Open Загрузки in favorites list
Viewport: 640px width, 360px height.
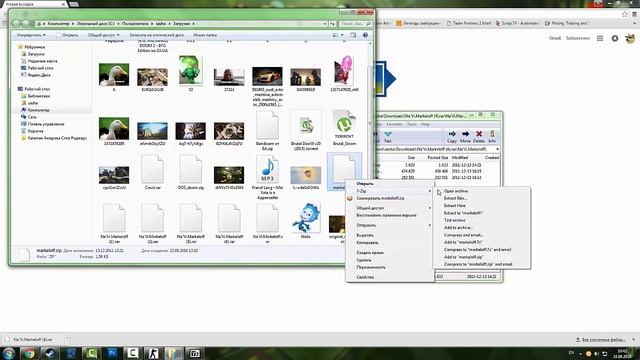36,54
